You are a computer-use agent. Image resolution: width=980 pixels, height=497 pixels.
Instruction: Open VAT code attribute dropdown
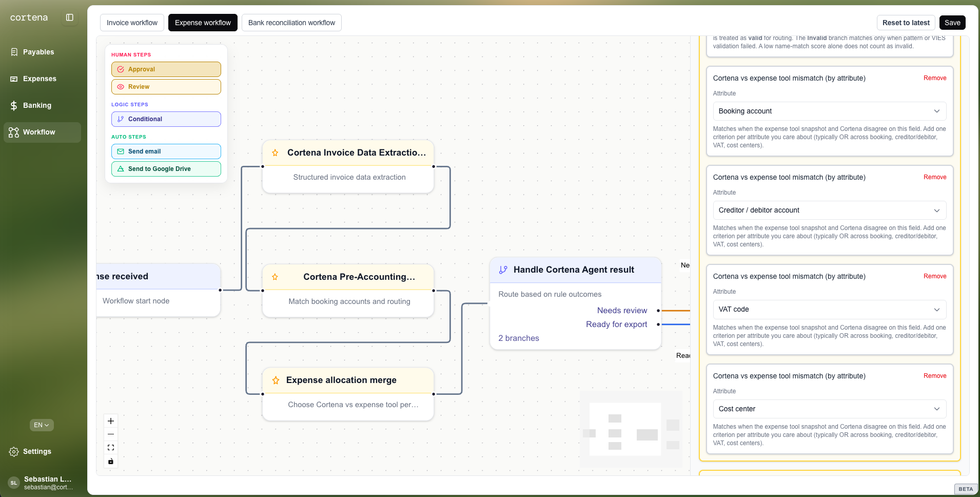[x=829, y=310]
